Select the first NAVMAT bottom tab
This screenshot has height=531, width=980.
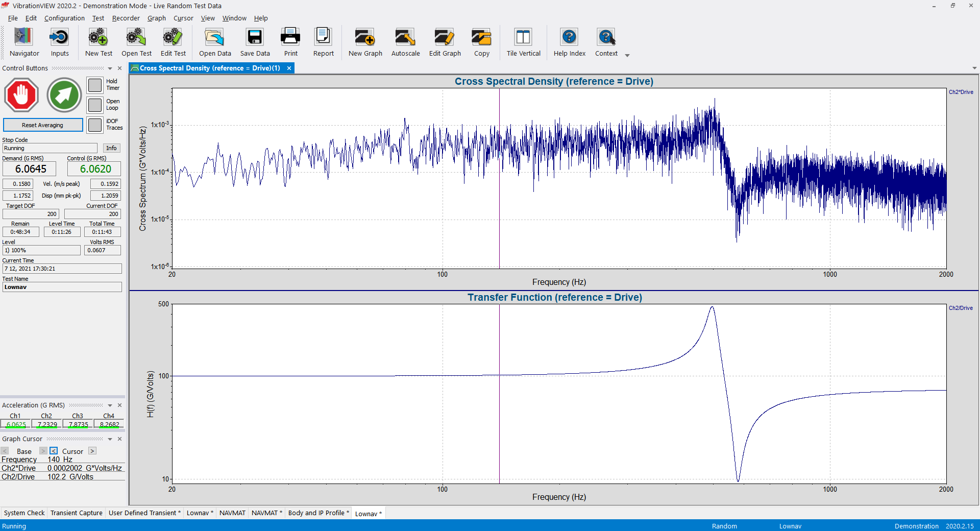click(x=232, y=513)
